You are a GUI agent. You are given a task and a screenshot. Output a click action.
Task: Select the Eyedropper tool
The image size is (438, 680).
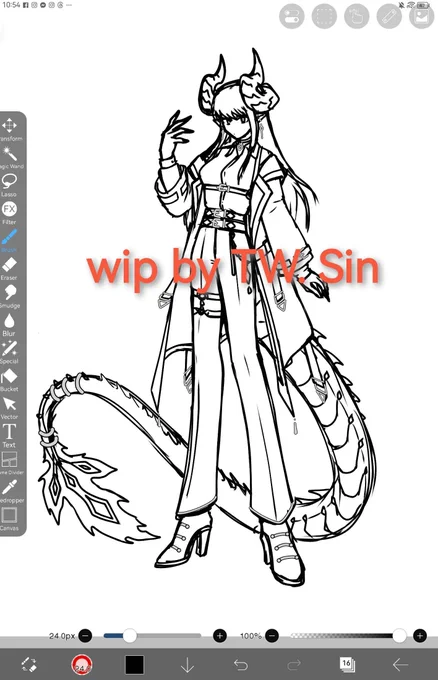pyautogui.click(x=10, y=491)
